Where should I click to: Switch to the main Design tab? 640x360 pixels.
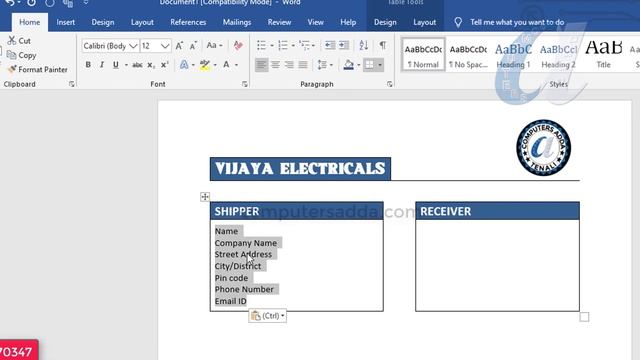click(x=102, y=22)
